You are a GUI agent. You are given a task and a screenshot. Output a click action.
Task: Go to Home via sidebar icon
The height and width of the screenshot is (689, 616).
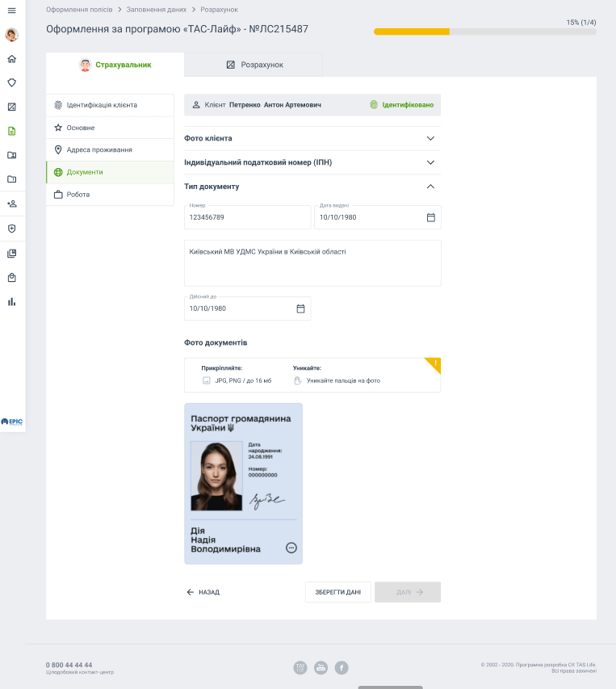pos(11,59)
